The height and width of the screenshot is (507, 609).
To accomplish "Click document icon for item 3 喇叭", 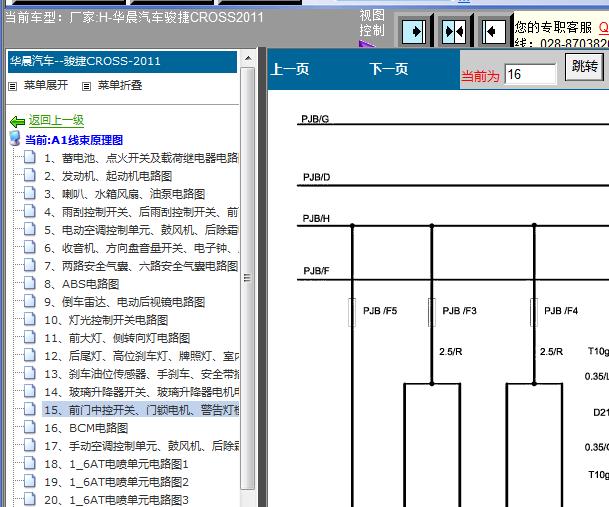I will 30,193.
